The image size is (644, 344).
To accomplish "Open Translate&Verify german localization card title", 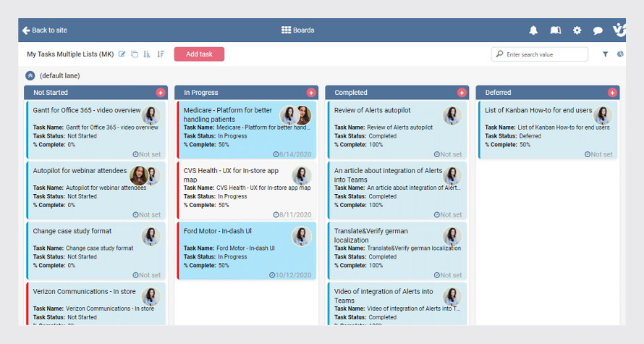I will click(371, 235).
